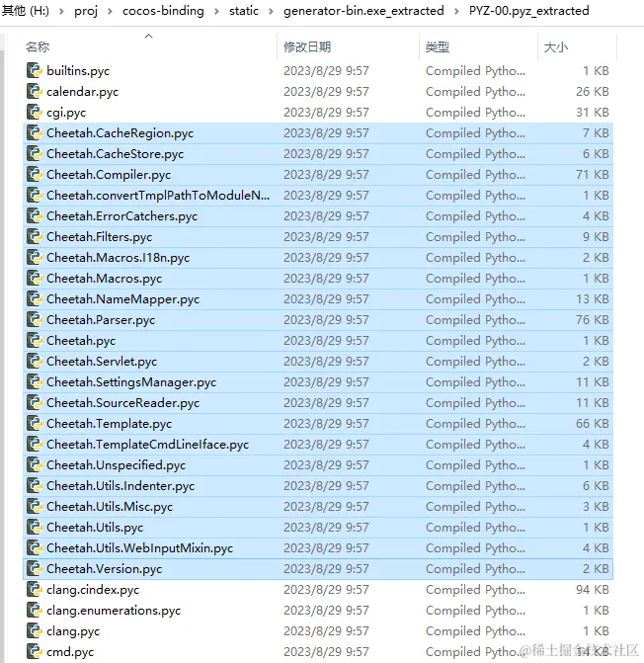The height and width of the screenshot is (663, 644).
Task: Click 31 KB size of cgi.pyc
Action: 593,112
